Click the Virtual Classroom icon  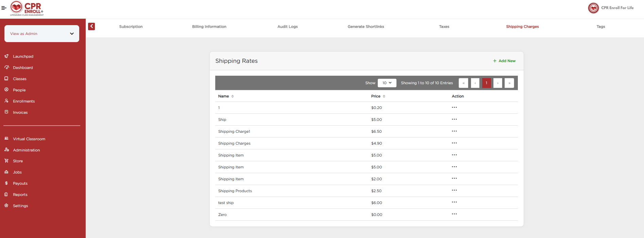6,139
